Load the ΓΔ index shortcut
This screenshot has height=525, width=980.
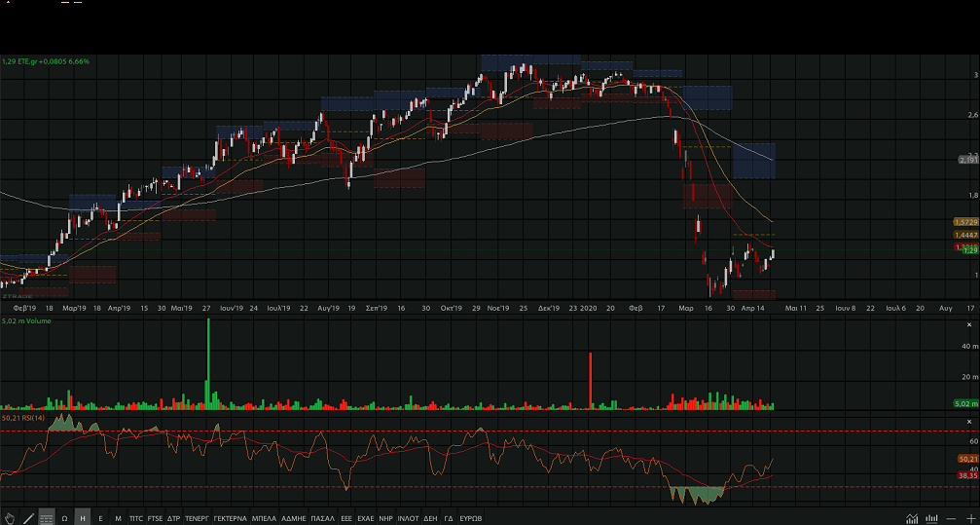point(448,518)
